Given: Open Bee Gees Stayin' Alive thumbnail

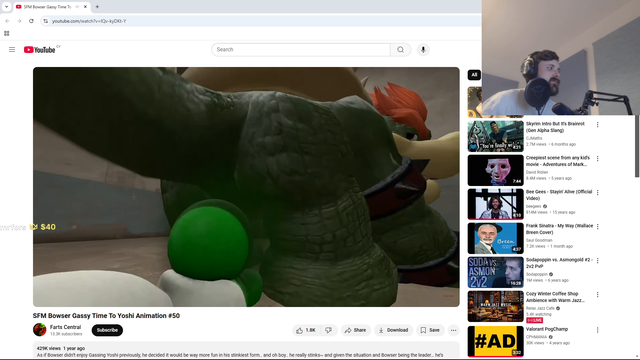Looking at the screenshot, I should point(496,204).
